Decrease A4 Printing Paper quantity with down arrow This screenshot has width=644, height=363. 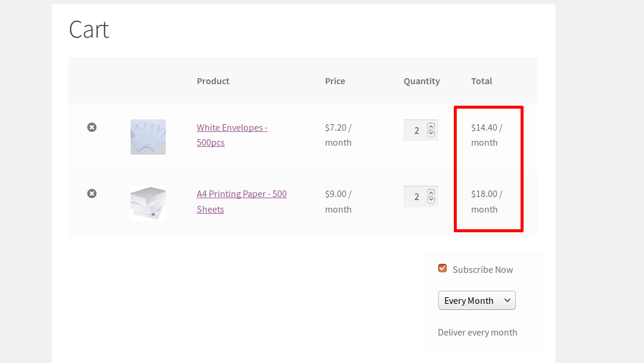[x=431, y=200]
